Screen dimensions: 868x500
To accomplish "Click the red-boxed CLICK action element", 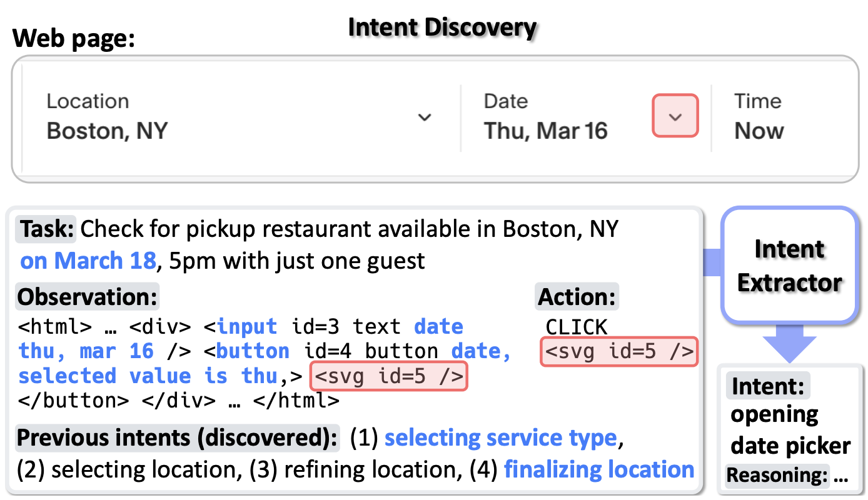I will pyautogui.click(x=618, y=351).
